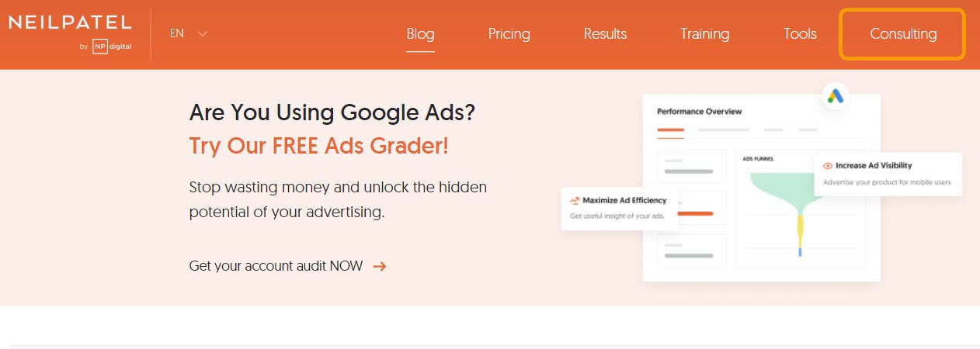
Task: Click the Google Ads logo icon
Action: pyautogui.click(x=836, y=96)
